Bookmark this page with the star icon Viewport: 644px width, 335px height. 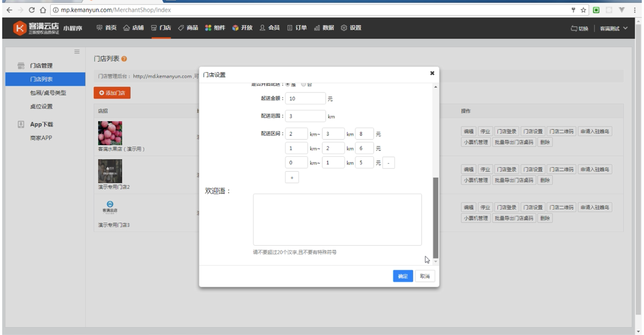(x=583, y=10)
